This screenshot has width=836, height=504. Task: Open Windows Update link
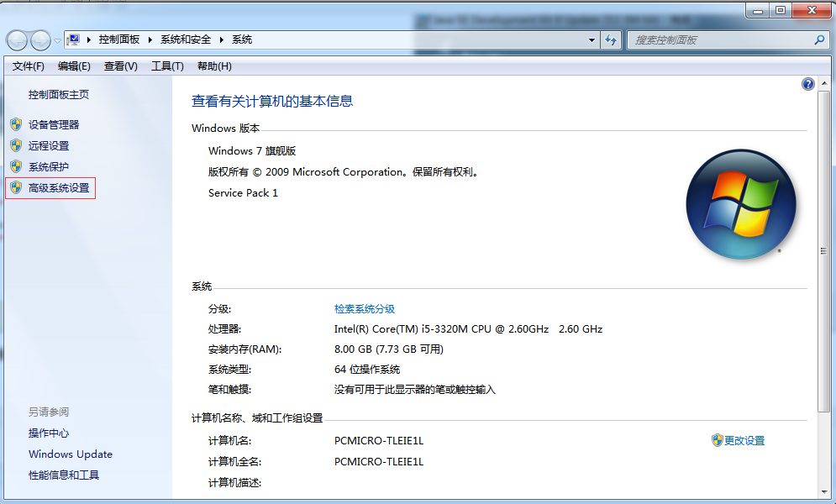pos(71,454)
